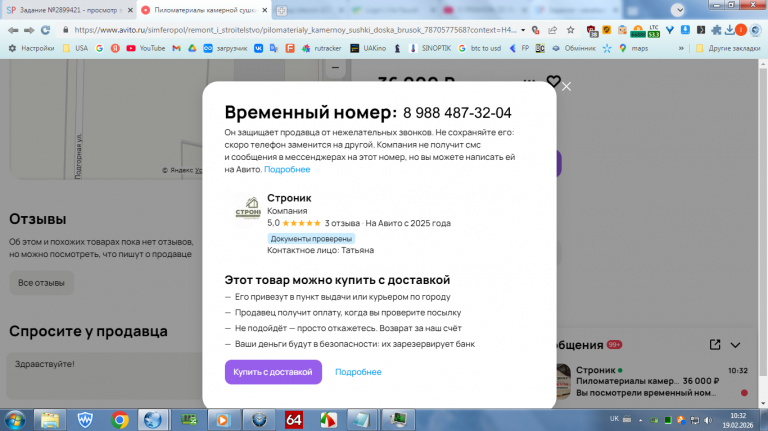Image resolution: width=768 pixels, height=431 pixels.
Task: Click the 'Документы проверены' badge
Action: [311, 239]
